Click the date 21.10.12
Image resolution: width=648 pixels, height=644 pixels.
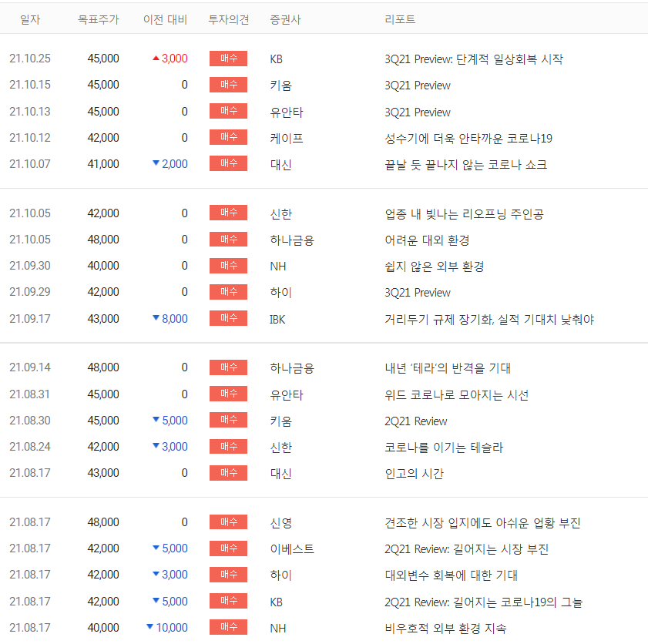point(30,138)
